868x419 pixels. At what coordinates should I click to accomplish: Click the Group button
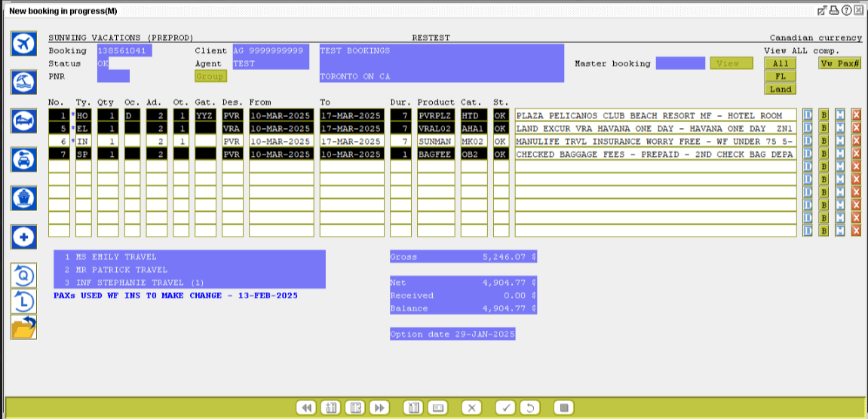tap(211, 76)
